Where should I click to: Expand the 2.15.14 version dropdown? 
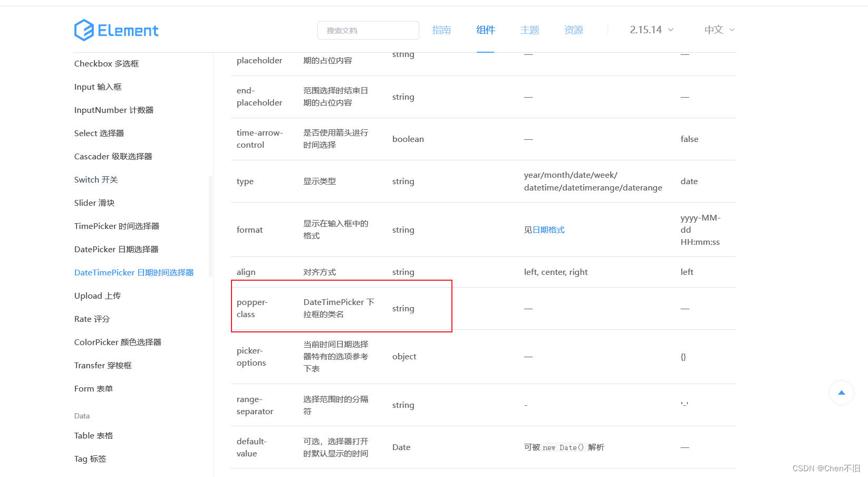652,30
